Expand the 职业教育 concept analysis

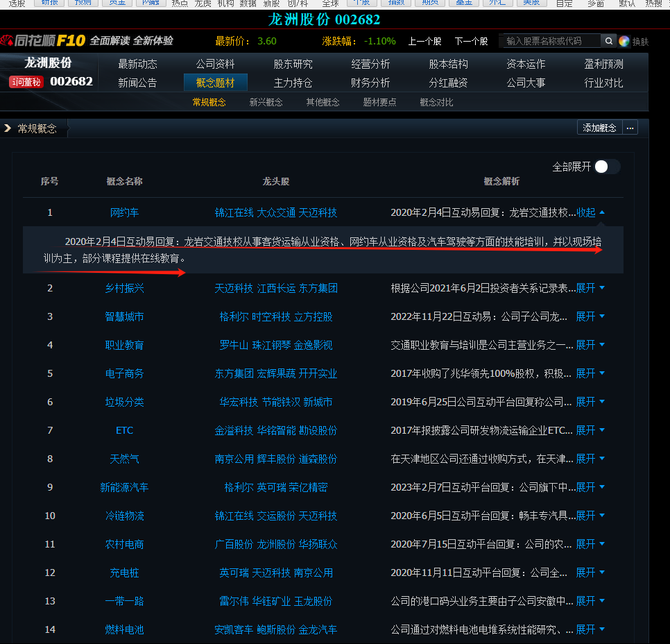pyautogui.click(x=590, y=345)
